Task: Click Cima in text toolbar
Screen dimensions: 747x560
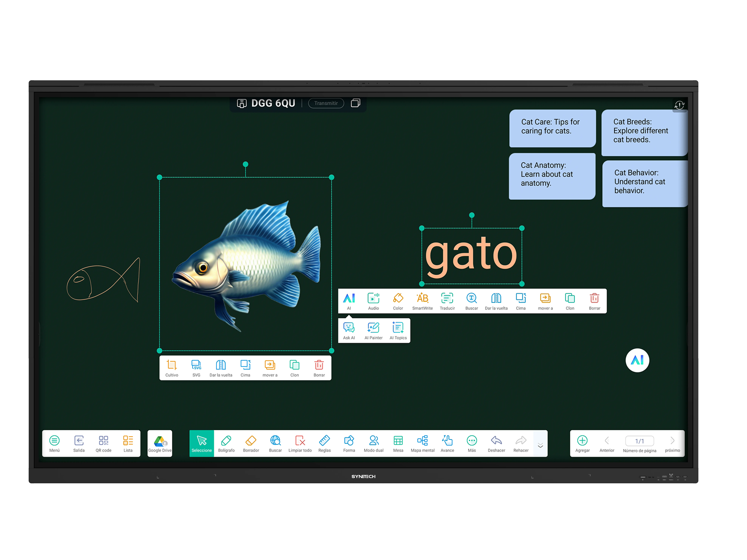Action: (x=521, y=301)
